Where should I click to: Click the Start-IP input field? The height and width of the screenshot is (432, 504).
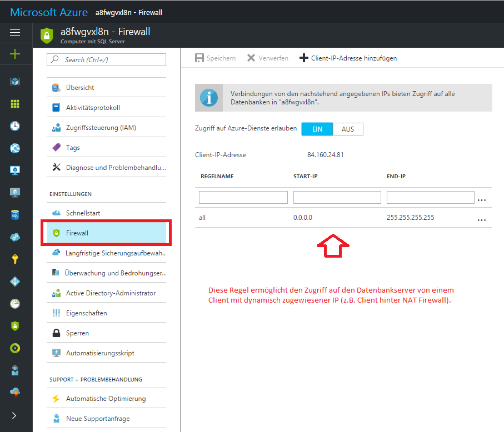(337, 197)
